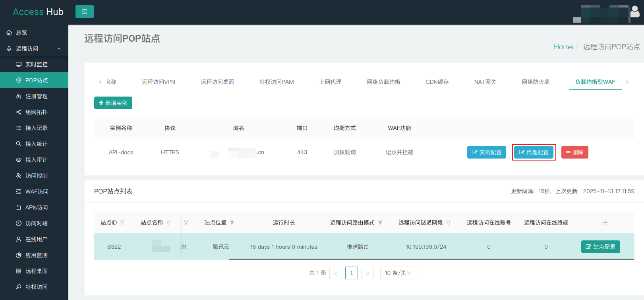
Task: Select page 1 in pagination
Action: tap(352, 273)
